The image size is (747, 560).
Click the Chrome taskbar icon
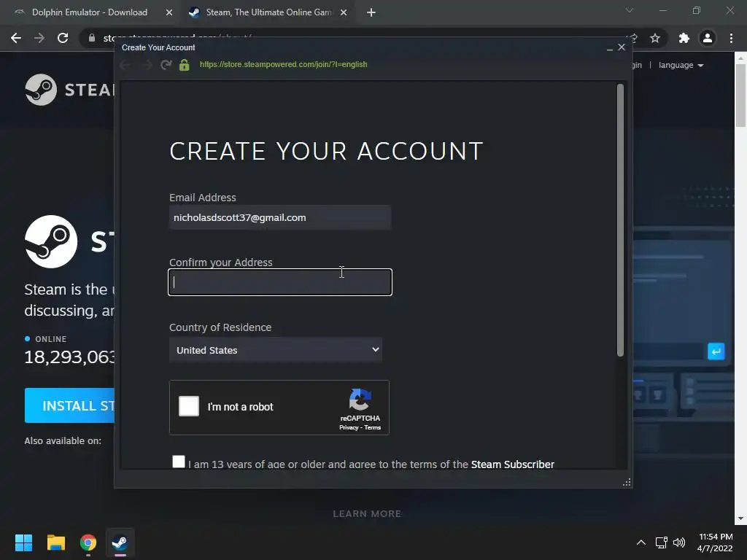click(88, 542)
